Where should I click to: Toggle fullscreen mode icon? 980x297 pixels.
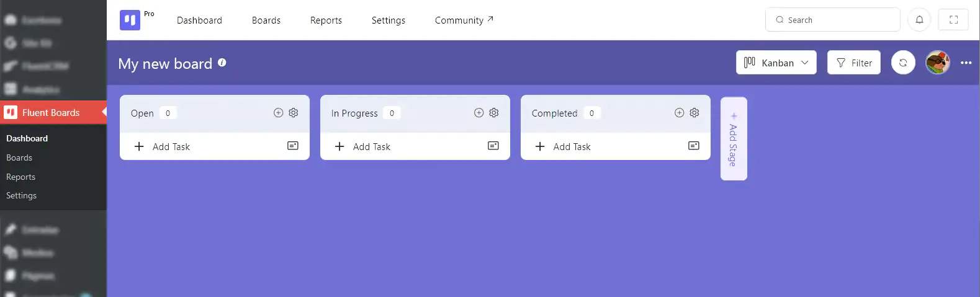[953, 20]
